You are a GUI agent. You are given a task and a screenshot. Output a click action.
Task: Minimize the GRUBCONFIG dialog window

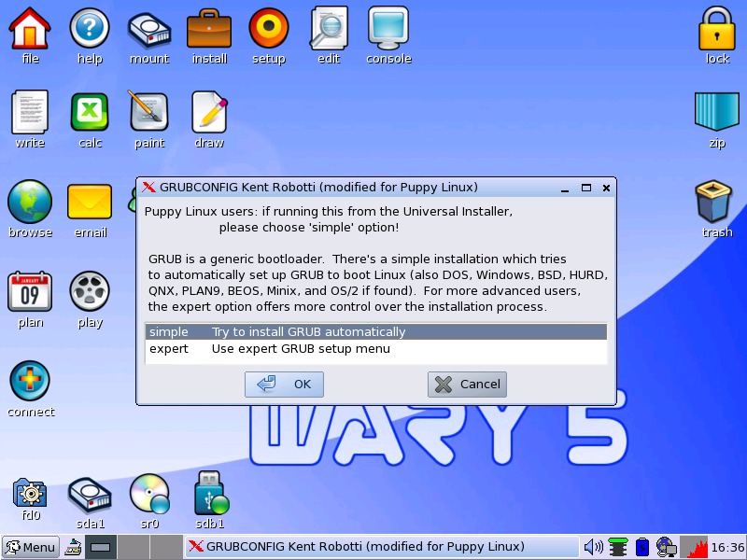pos(565,189)
